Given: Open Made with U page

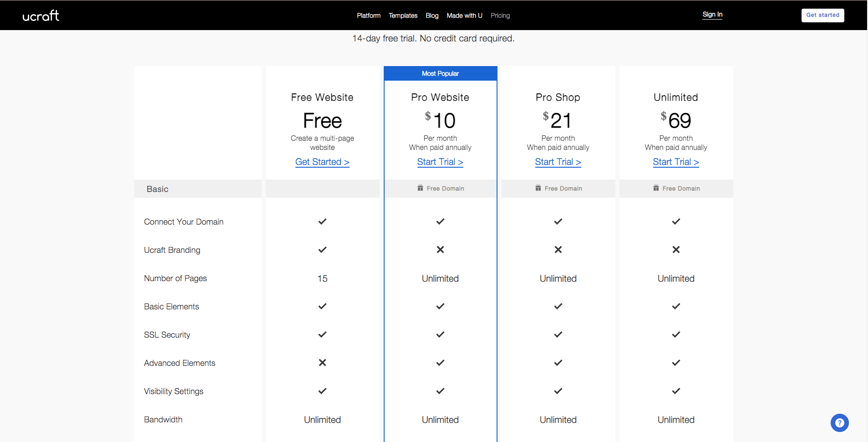Looking at the screenshot, I should pos(464,15).
